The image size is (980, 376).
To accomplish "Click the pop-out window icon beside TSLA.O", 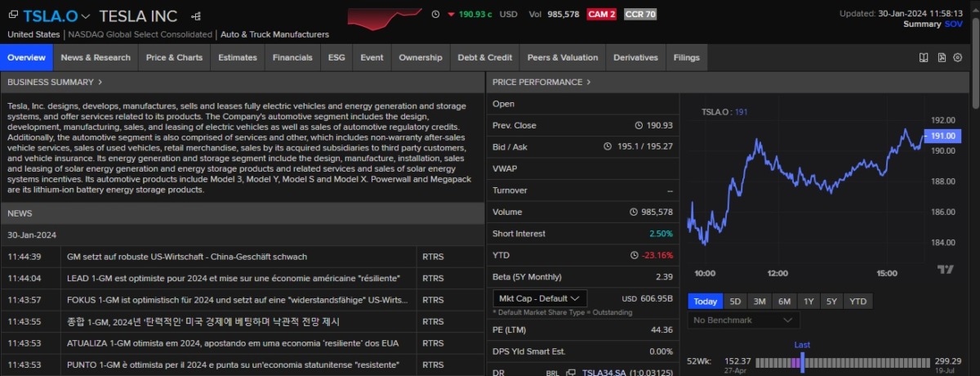I will point(13,16).
